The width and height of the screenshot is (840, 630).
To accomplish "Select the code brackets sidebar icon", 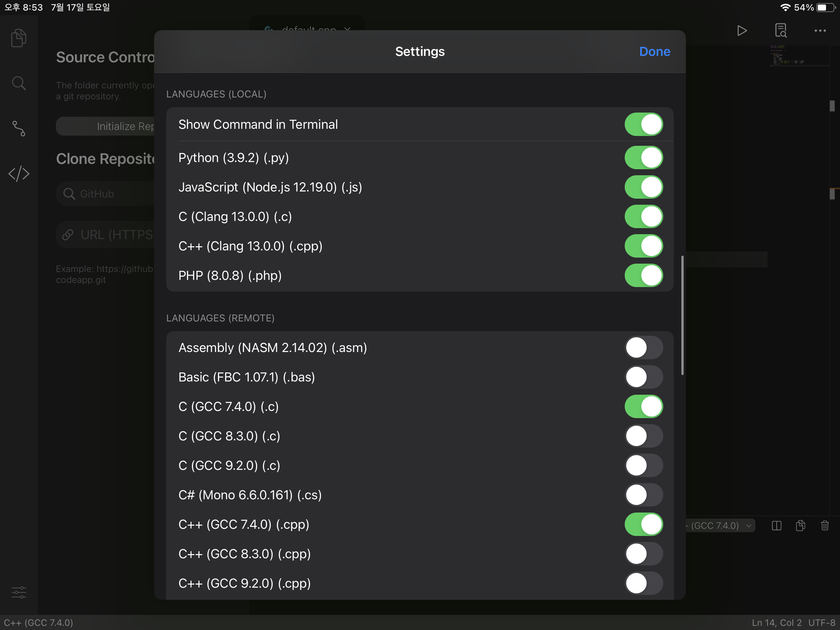I will click(19, 174).
